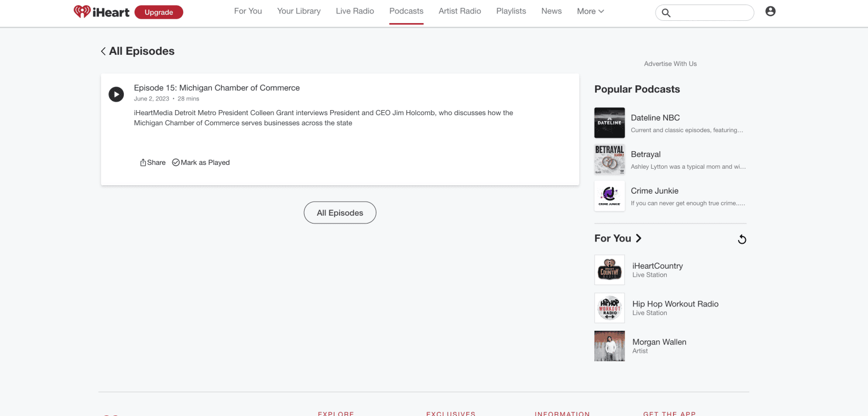Click the Popular Podcasts heading
This screenshot has height=416, width=868.
coord(637,89)
